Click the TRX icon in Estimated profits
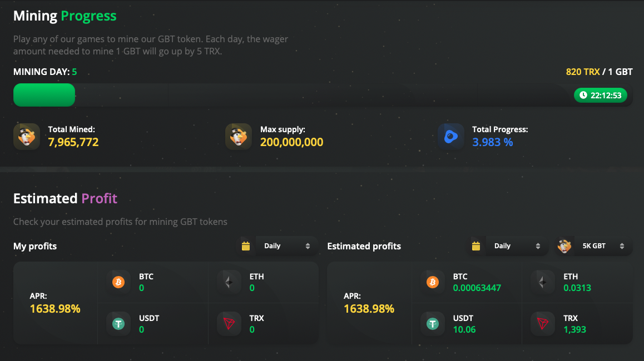644x361 pixels. click(543, 324)
